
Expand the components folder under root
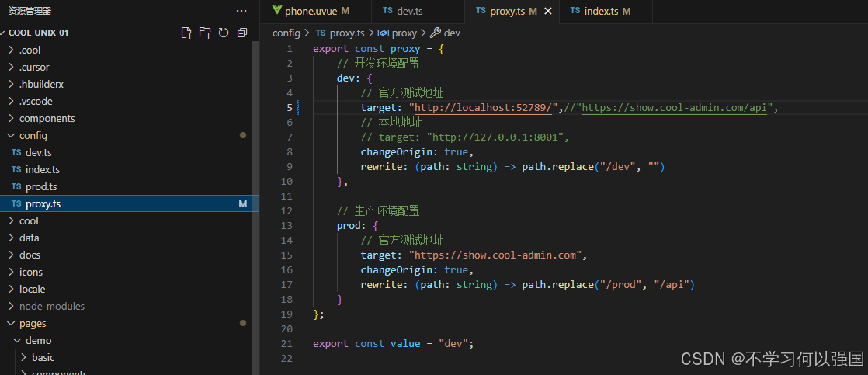click(x=130, y=119)
